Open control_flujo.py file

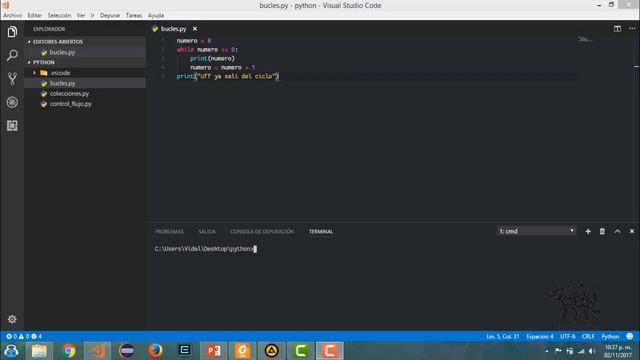coord(84,104)
